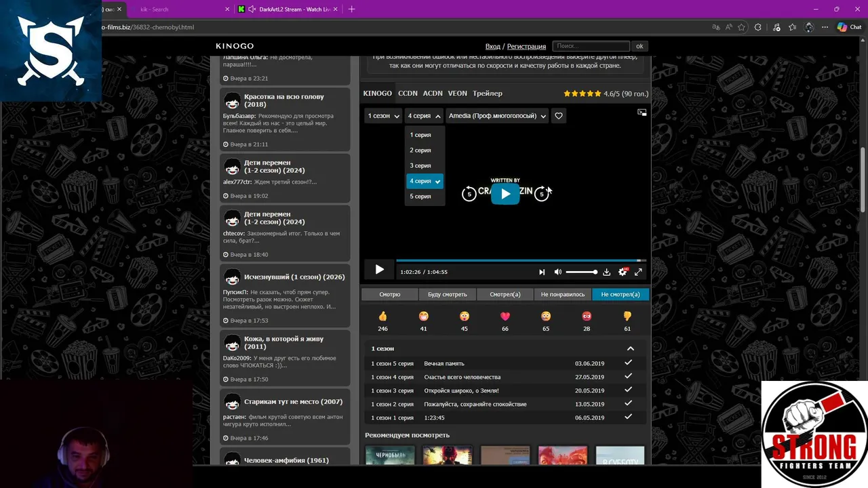Open Красотка на всю голову (2018) comment
The height and width of the screenshot is (488, 868).
tap(284, 101)
